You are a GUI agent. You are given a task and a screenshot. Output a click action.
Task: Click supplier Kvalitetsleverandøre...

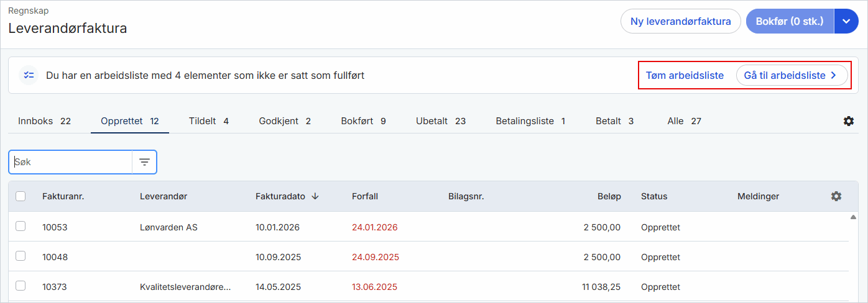[x=185, y=287]
